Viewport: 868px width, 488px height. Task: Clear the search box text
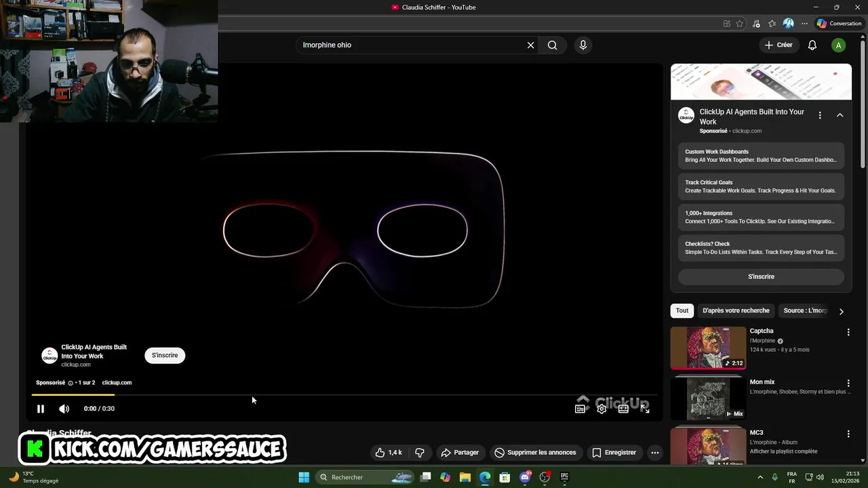pos(531,45)
